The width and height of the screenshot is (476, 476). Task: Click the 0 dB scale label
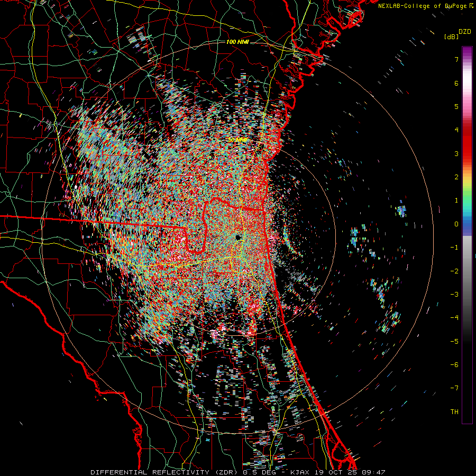[x=456, y=224]
